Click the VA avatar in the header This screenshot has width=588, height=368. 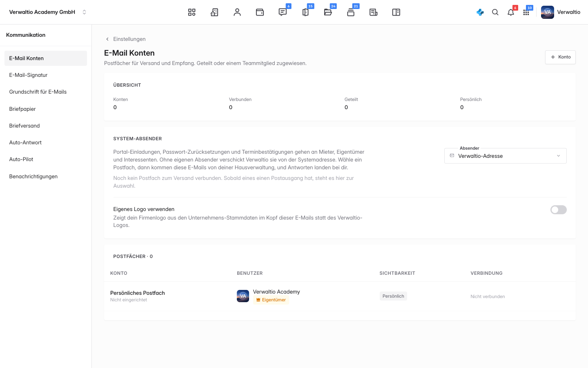(548, 12)
